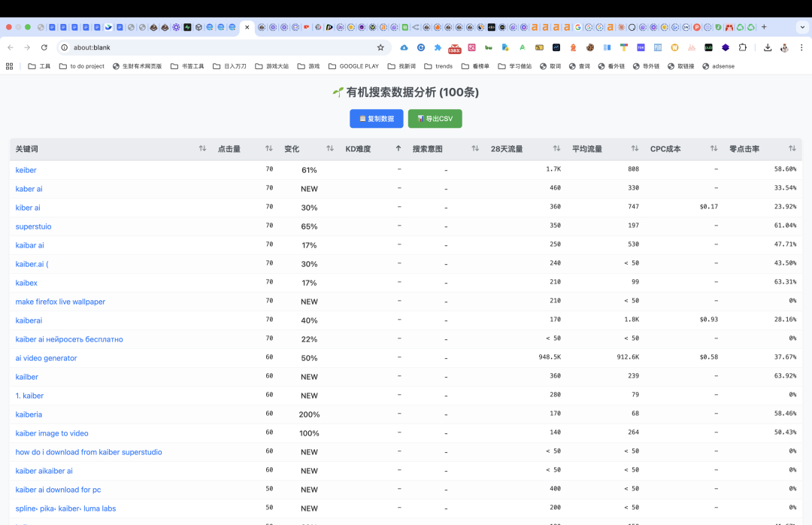Open the 'kaiber ai нейросеть бесплатно' link

[x=69, y=339]
